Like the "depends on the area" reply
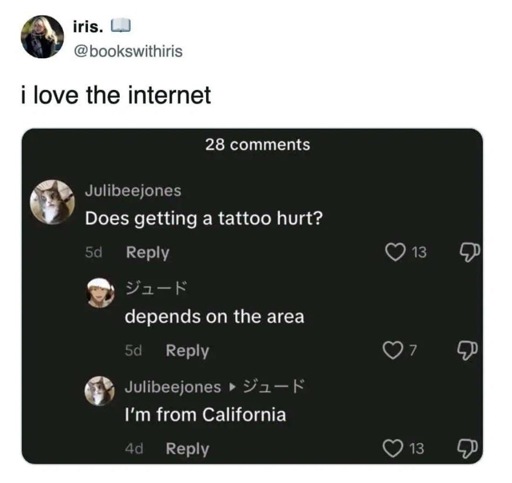This screenshot has width=512, height=483. (393, 350)
